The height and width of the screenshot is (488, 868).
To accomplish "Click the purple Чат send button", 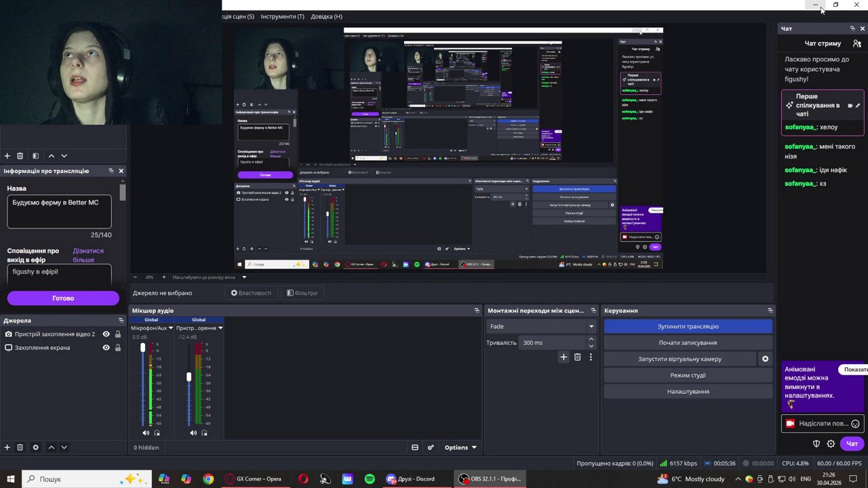I will (852, 444).
